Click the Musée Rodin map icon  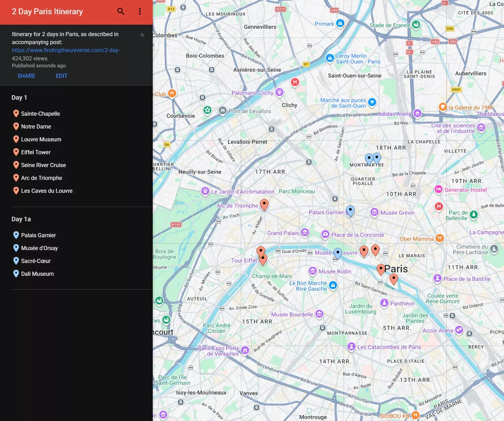coord(313,271)
